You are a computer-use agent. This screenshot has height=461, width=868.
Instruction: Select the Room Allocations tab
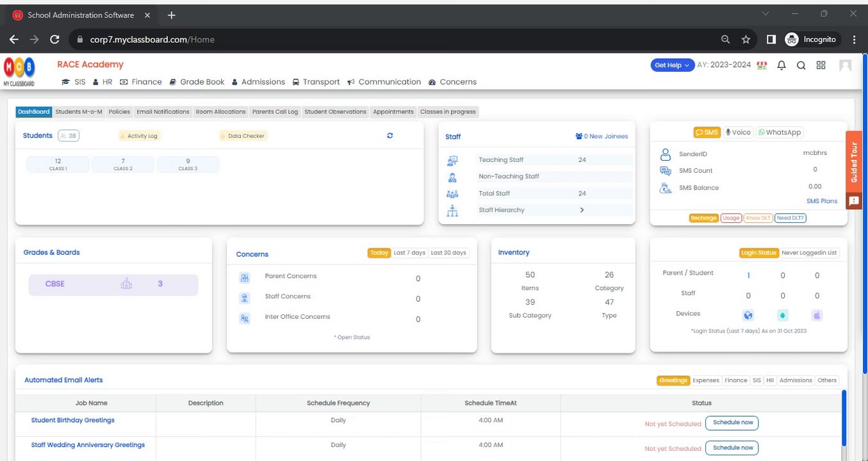[x=221, y=112]
